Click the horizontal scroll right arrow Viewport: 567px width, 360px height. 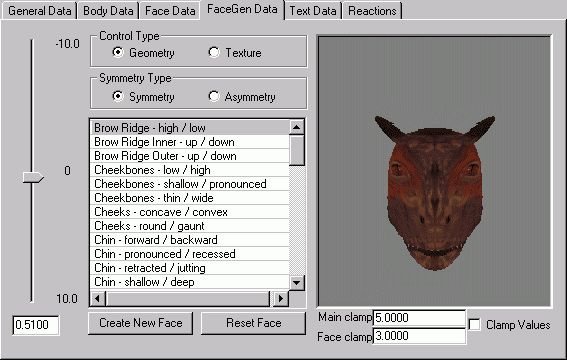coord(281,299)
